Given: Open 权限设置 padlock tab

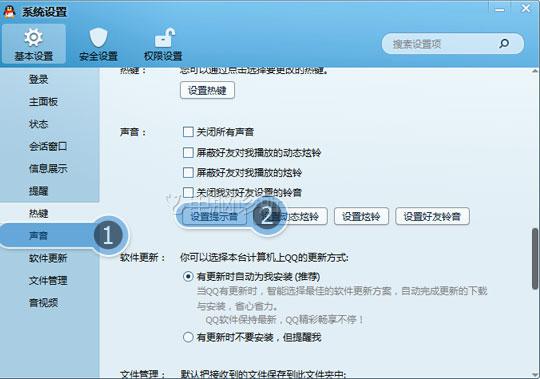Looking at the screenshot, I should pyautogui.click(x=163, y=44).
